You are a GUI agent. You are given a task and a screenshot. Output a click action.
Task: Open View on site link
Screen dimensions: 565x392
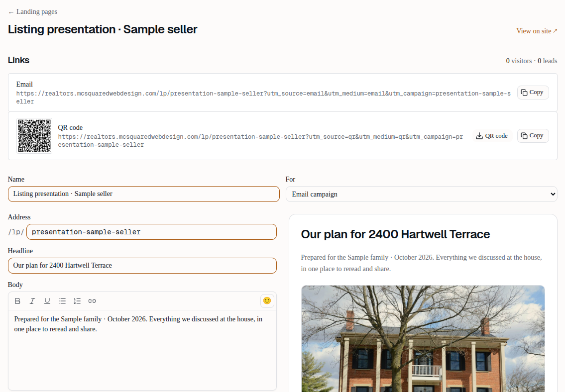(537, 31)
